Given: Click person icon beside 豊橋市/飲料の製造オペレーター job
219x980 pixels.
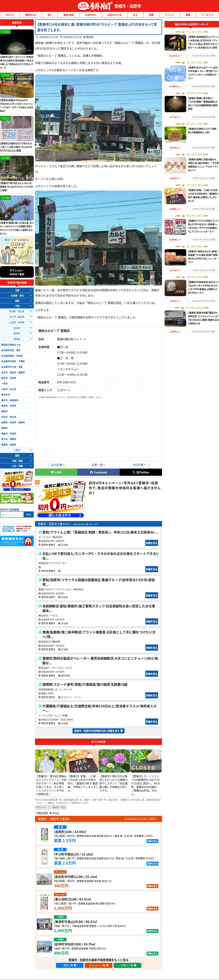Looking at the screenshot, I should 40,658.
